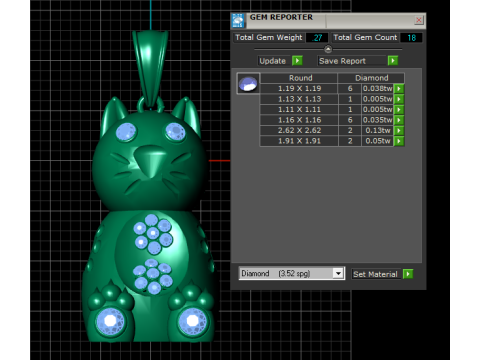Click the Gem Reporter title bar

click(328, 20)
